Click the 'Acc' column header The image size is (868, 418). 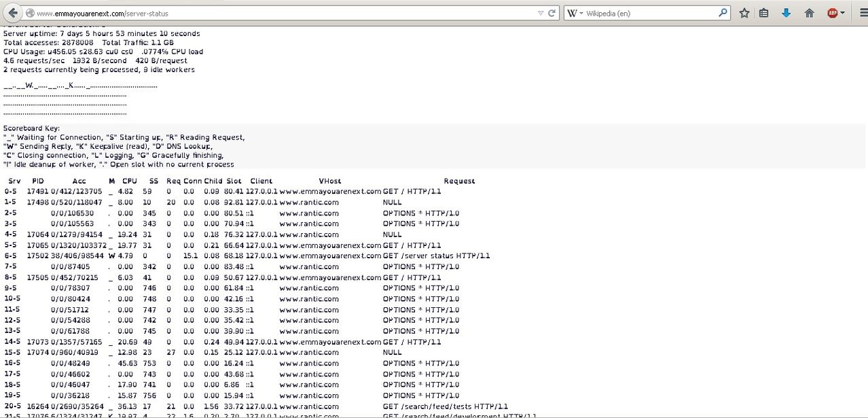coord(79,181)
